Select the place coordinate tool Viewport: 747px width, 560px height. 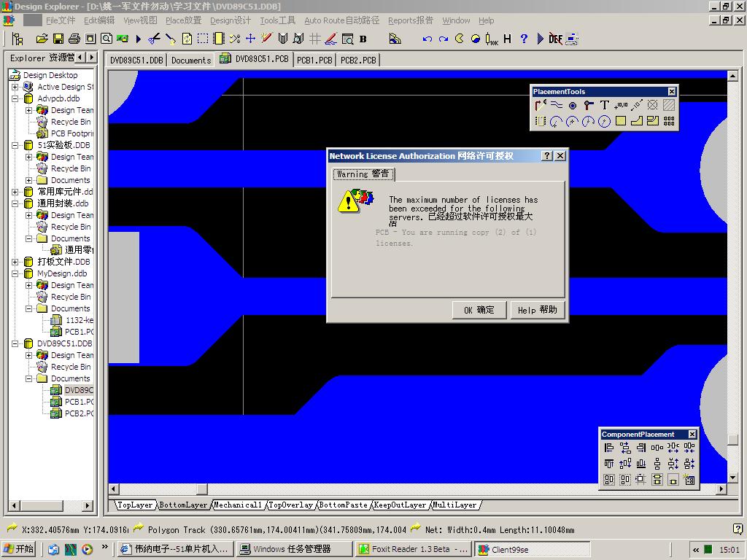point(621,105)
